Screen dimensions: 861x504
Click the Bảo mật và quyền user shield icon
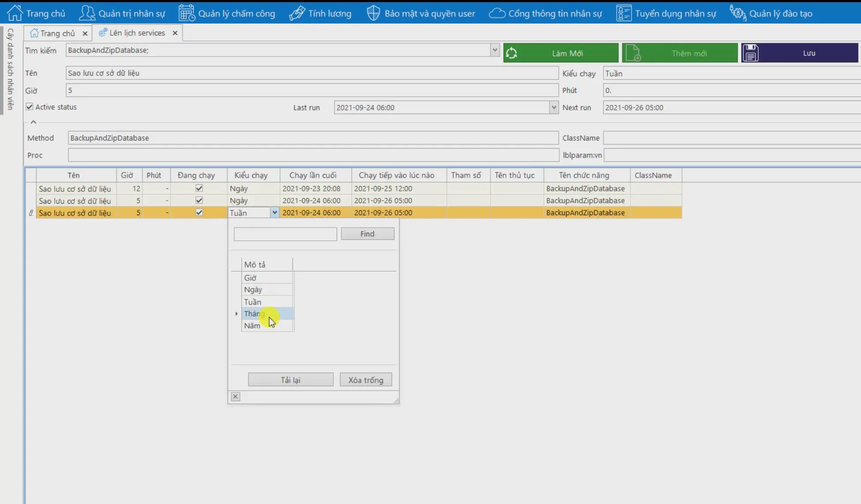click(x=373, y=13)
